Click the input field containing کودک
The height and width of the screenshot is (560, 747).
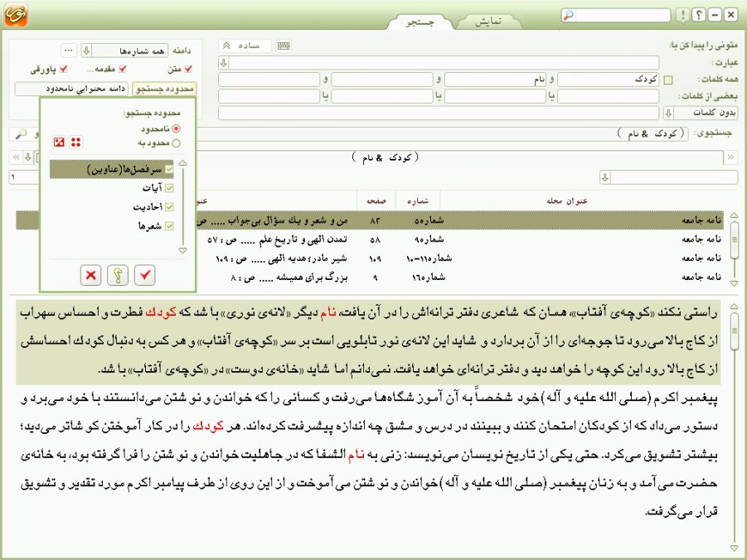click(609, 80)
